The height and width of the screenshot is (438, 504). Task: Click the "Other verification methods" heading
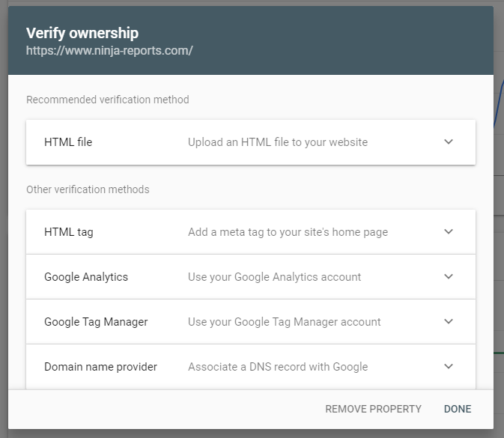tap(88, 189)
